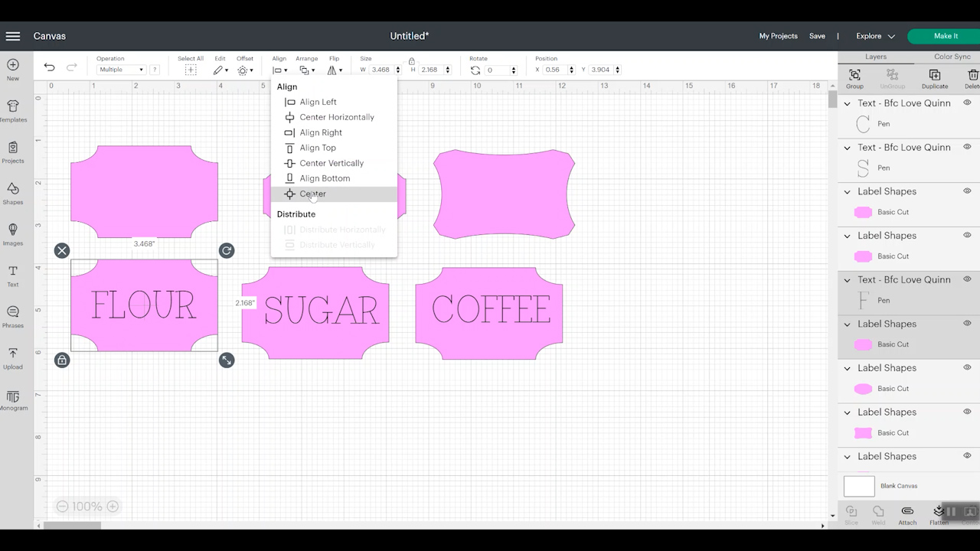Collapse the second Label Shapes layer group
This screenshot has width=980, height=551.
[848, 236]
